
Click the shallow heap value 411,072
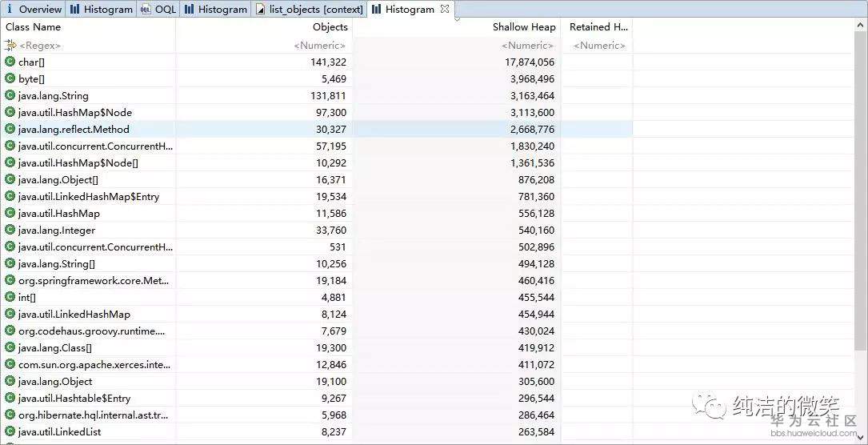pyautogui.click(x=536, y=365)
